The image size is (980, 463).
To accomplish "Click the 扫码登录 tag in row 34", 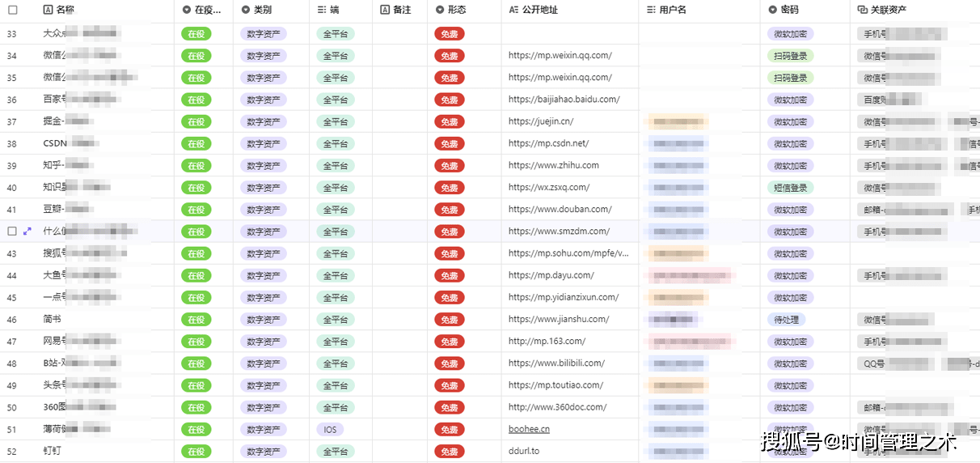I will tap(790, 56).
